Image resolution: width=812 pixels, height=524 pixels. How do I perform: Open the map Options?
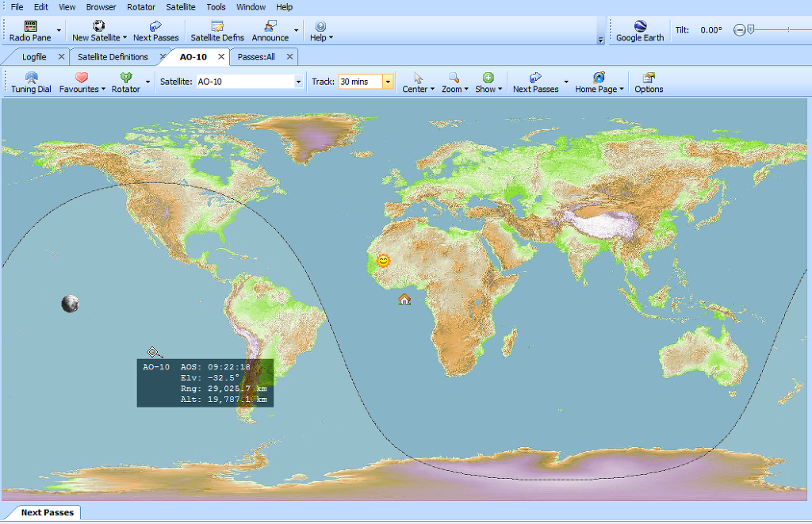click(x=649, y=82)
